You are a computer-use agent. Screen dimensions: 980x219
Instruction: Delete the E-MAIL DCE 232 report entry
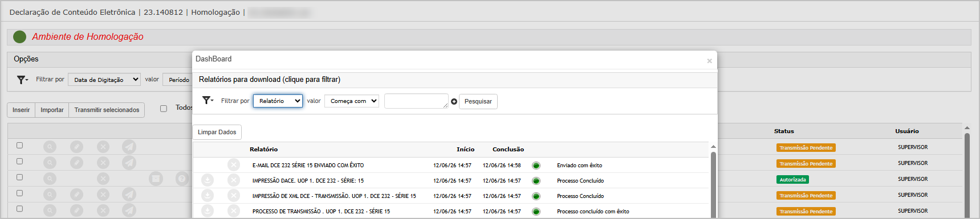pos(234,165)
